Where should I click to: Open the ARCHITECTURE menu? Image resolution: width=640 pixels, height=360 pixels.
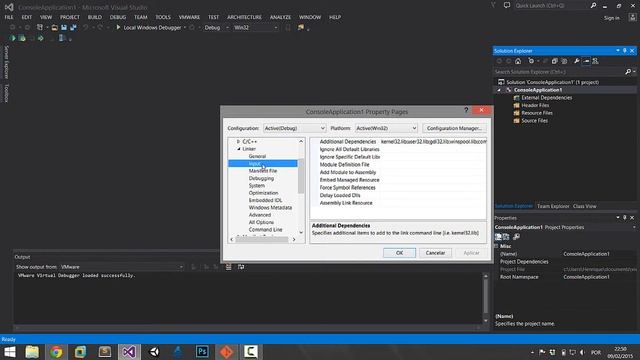click(244, 17)
